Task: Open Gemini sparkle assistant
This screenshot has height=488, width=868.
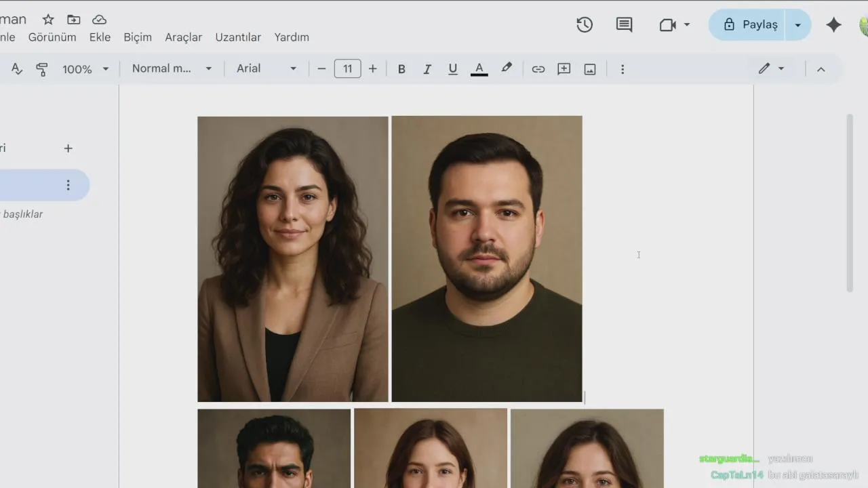Action: (833, 25)
